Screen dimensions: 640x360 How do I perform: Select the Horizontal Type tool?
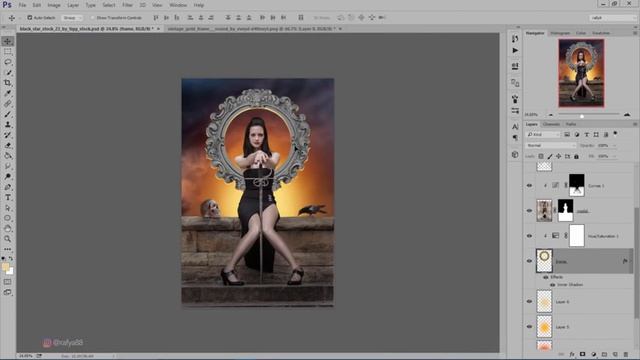coord(8,197)
